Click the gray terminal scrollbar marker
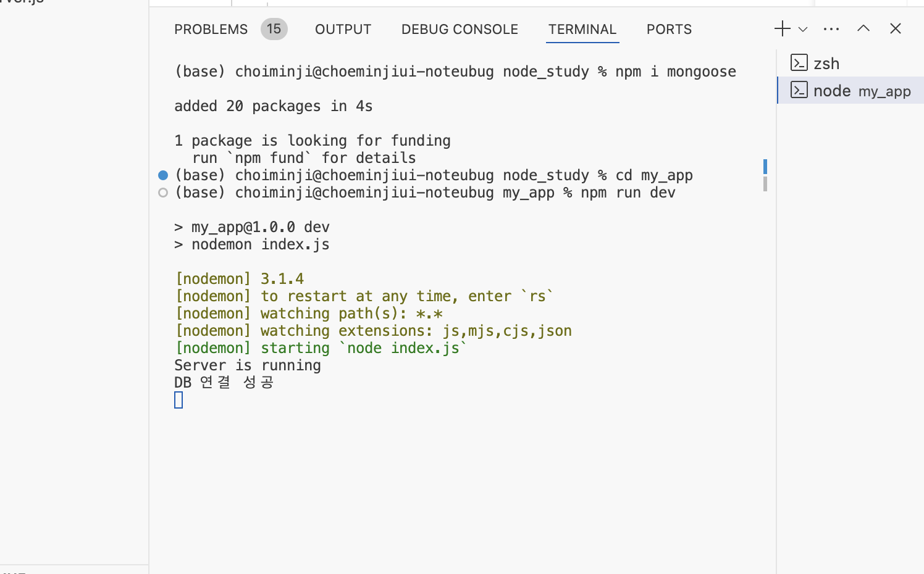924x574 pixels. pos(765,184)
